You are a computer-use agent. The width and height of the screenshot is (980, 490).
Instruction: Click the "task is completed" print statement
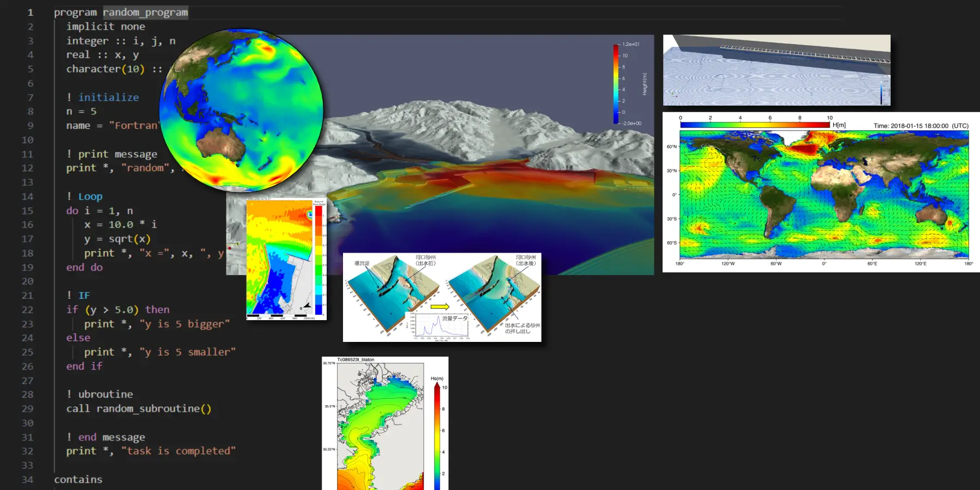click(151, 451)
